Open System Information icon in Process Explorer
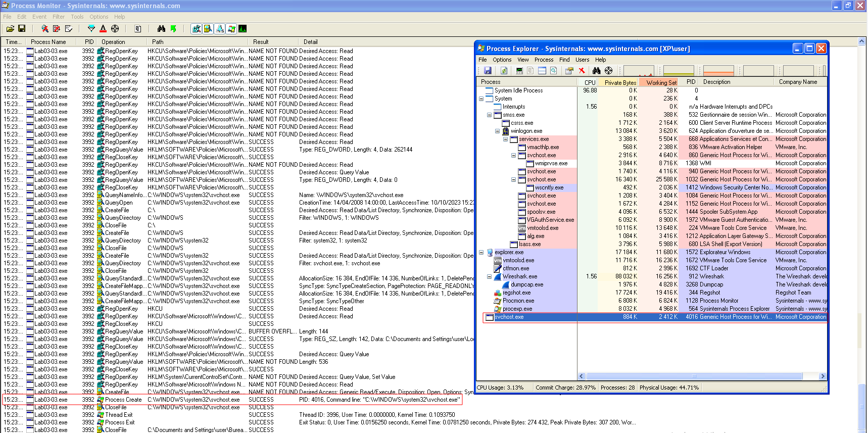Viewport: 868px width, 433px height. click(x=519, y=71)
